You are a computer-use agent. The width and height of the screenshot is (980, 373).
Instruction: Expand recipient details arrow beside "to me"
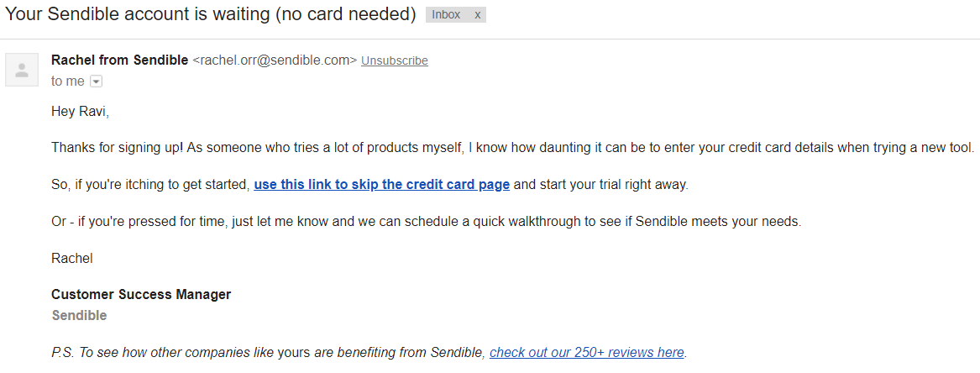[96, 81]
